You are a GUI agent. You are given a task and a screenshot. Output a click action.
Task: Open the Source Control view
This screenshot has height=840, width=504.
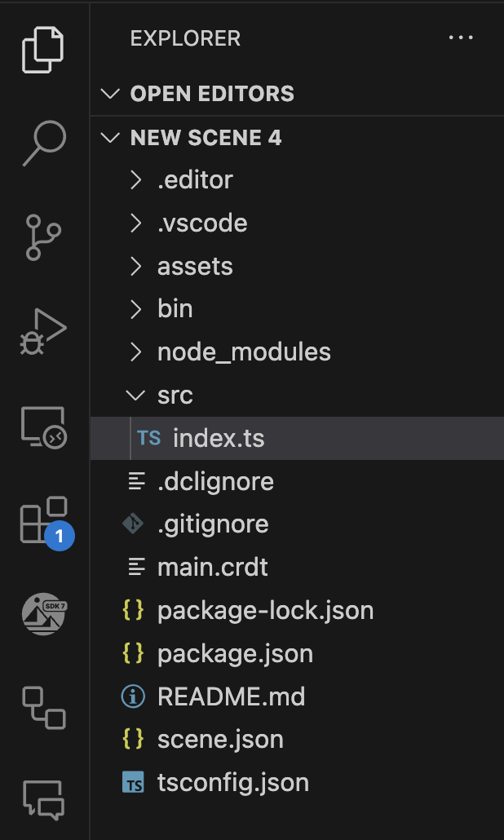[43, 237]
